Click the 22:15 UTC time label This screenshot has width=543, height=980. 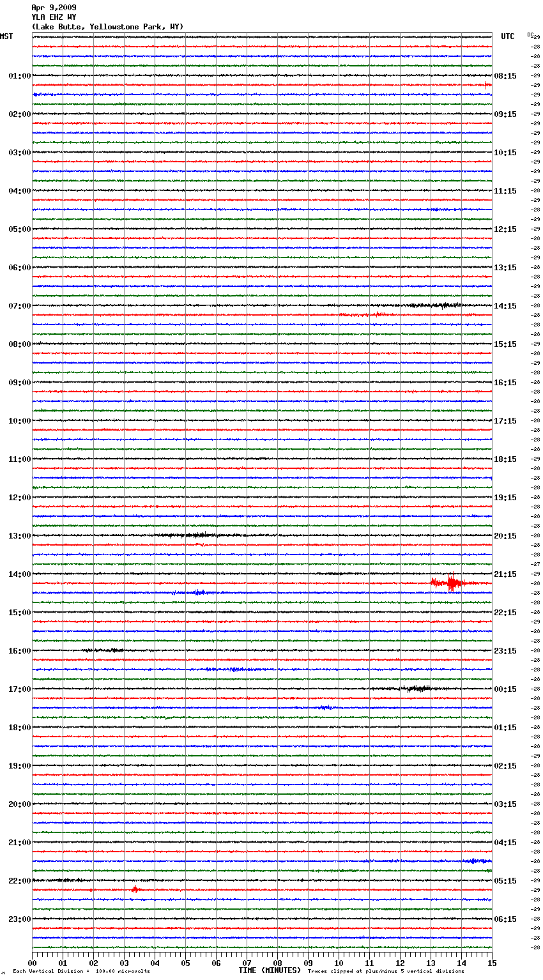(x=505, y=613)
